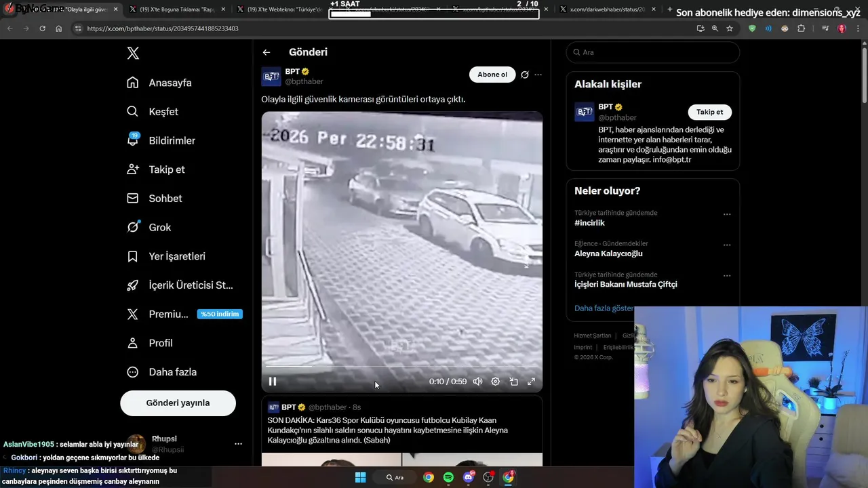
Task: Open browser three-dot menu
Action: [x=858, y=28]
